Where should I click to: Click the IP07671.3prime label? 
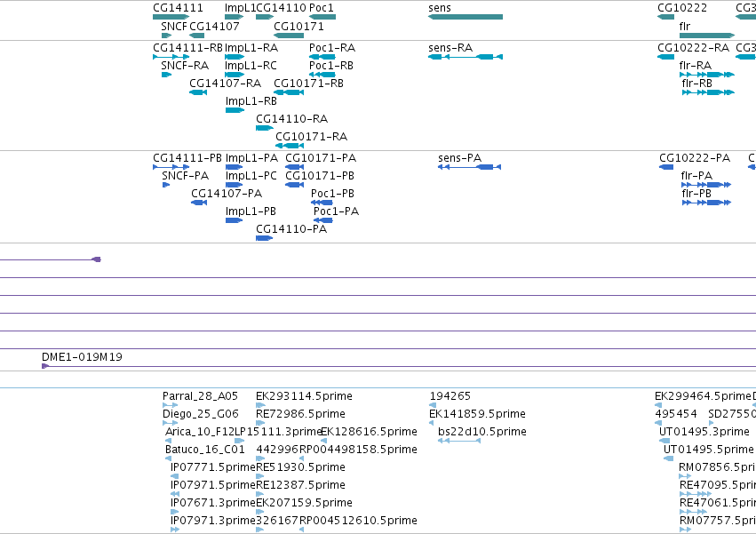tap(212, 503)
